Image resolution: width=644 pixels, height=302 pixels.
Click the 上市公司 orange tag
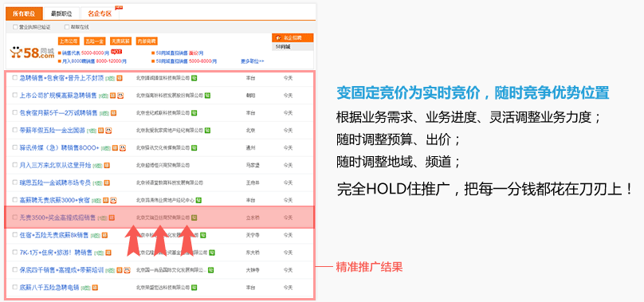(69, 41)
